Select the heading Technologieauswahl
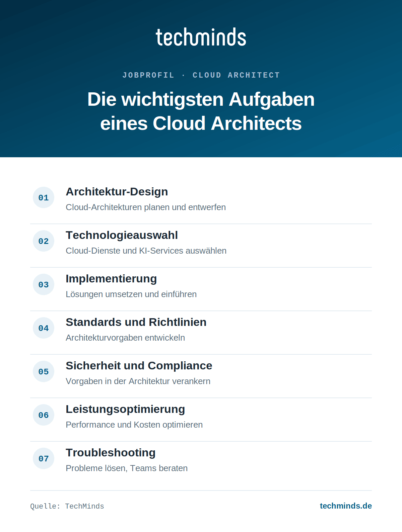The height and width of the screenshot is (532, 402). pos(122,235)
